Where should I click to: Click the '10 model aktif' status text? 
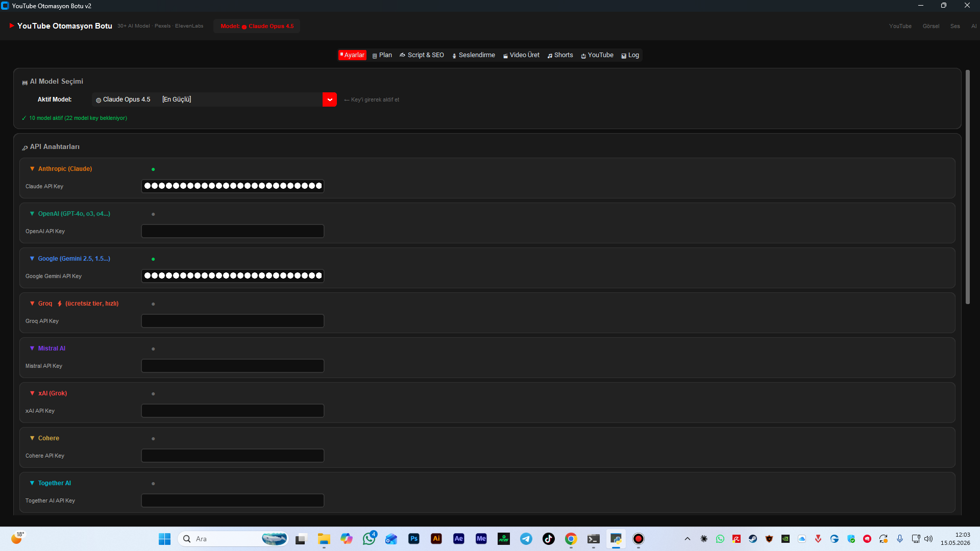pos(75,118)
